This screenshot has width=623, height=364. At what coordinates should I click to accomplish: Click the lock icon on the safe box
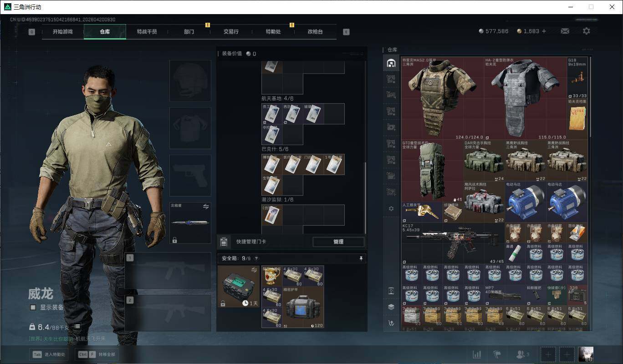[223, 303]
